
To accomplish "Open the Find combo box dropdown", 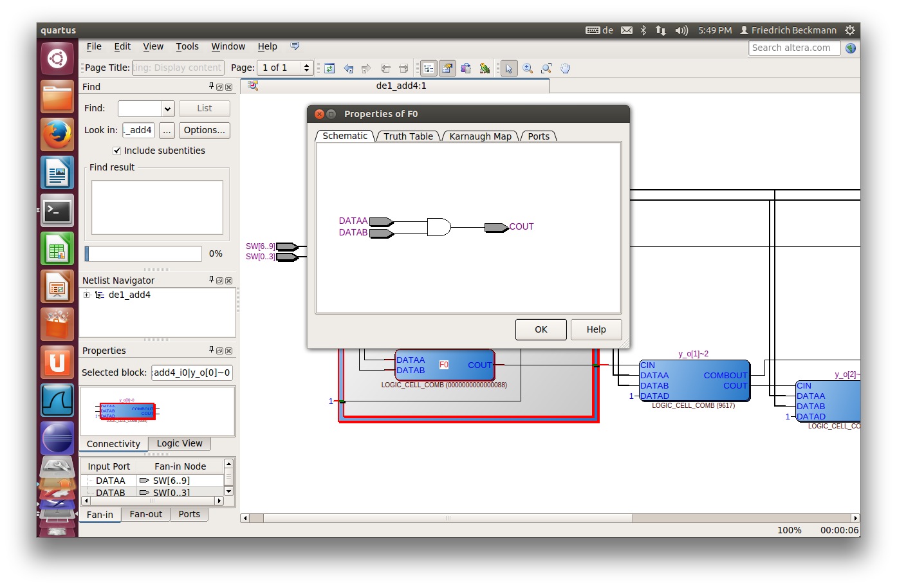I will pyautogui.click(x=167, y=109).
